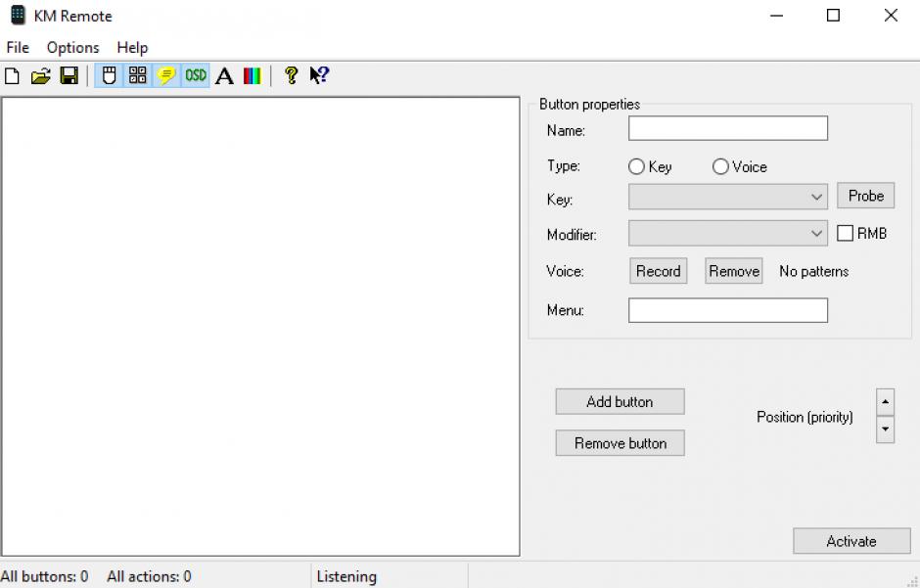
Task: Click the Record voice button
Action: click(x=659, y=271)
